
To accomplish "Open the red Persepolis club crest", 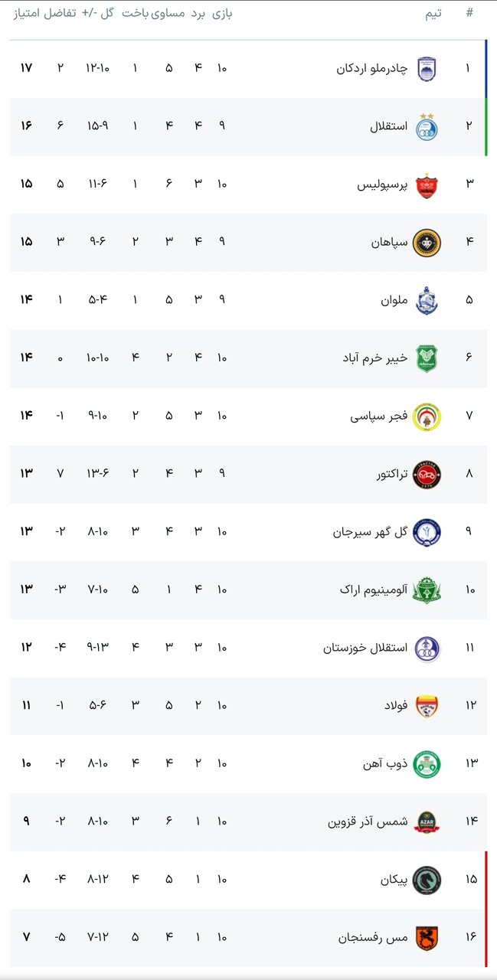I will coord(427,185).
